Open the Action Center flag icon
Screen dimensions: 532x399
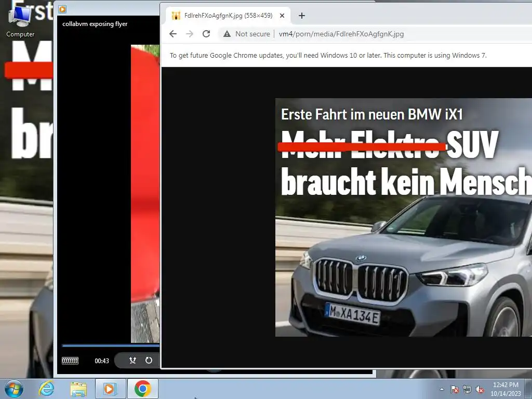pos(455,389)
